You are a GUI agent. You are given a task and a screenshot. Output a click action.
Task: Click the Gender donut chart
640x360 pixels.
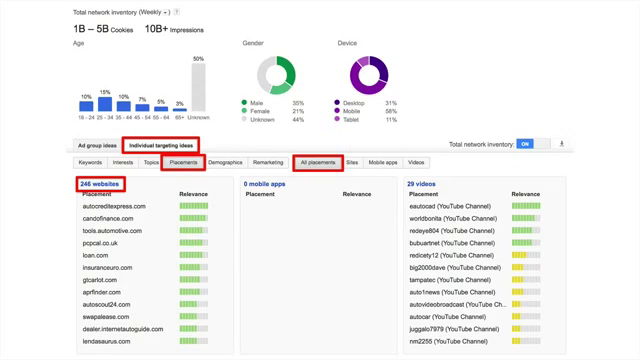tap(276, 75)
